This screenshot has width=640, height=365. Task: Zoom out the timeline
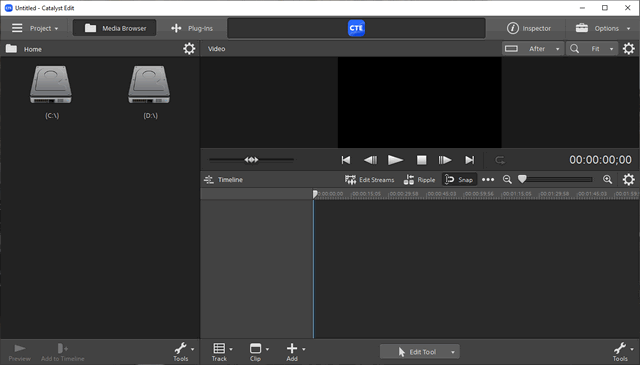[507, 180]
